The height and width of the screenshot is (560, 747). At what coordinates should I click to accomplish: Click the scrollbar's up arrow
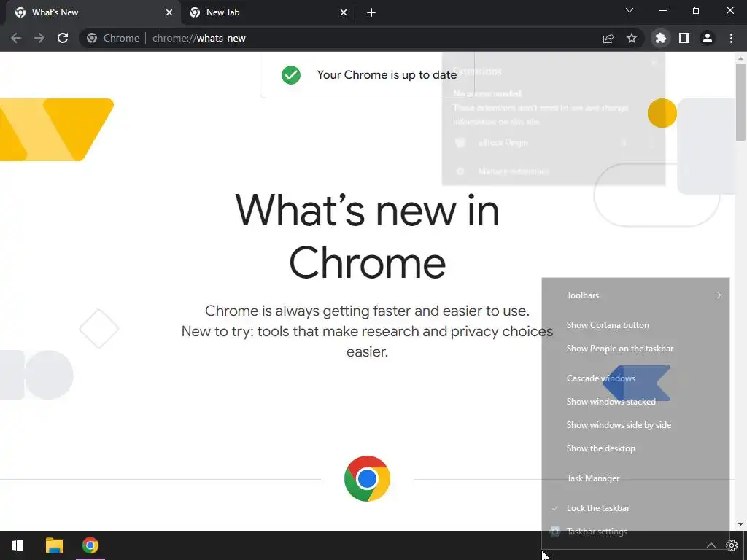coord(740,58)
